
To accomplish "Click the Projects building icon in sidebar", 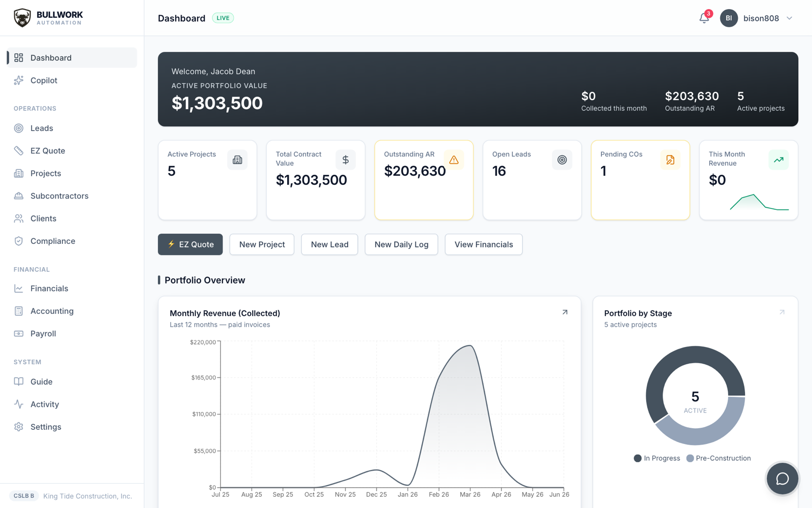I will click(x=19, y=173).
